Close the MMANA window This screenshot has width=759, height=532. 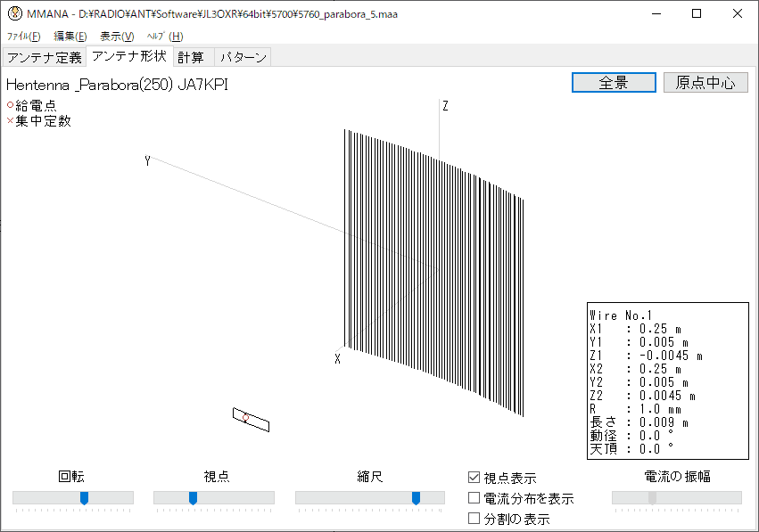click(x=737, y=13)
